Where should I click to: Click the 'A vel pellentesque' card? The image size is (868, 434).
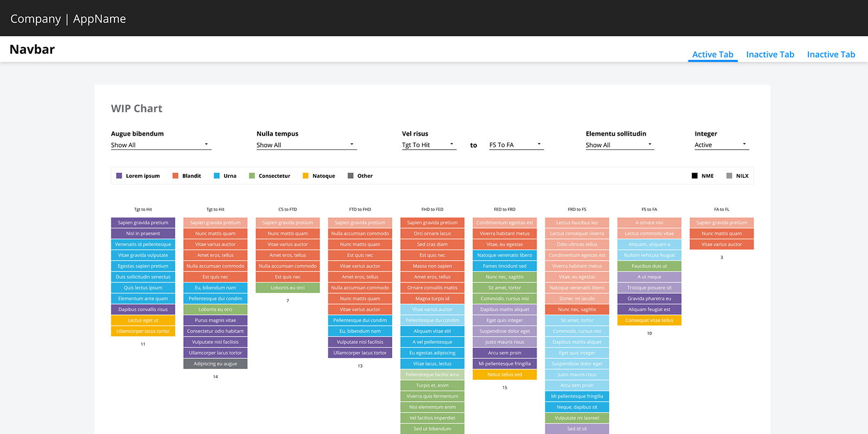pyautogui.click(x=432, y=342)
